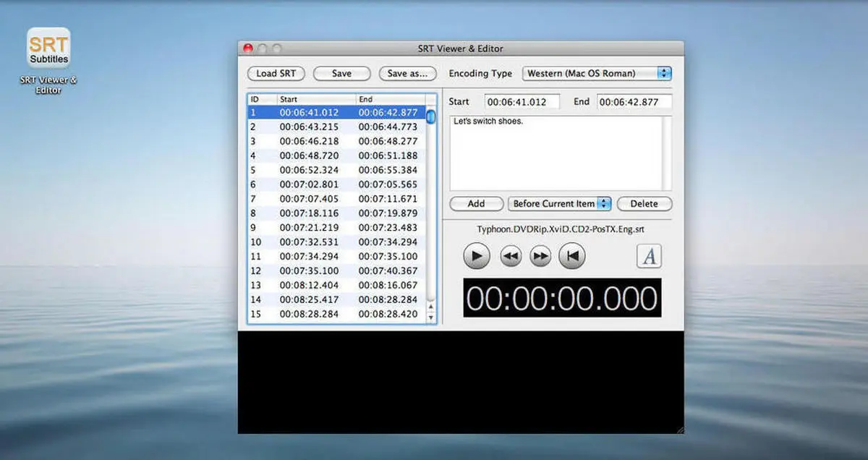Screen dimensions: 868x460
Task: Delete the current subtitle item
Action: point(644,204)
